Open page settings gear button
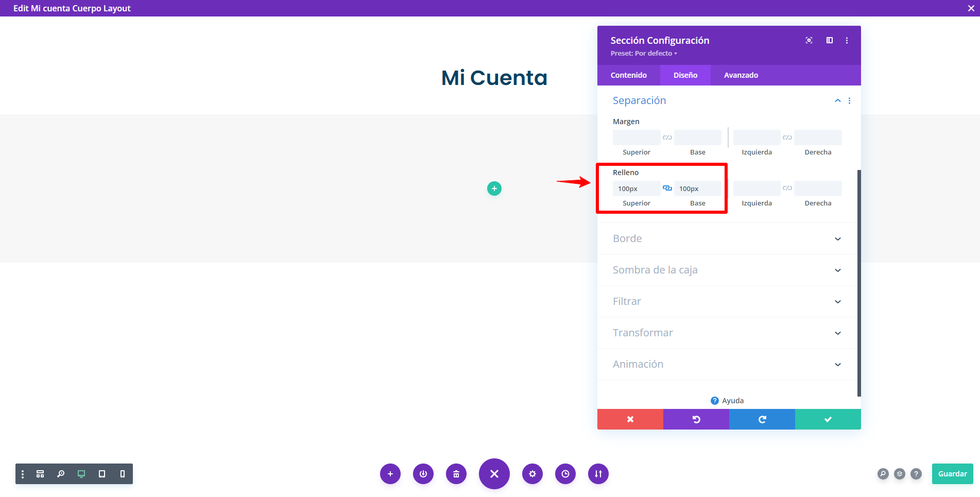980x497 pixels. click(532, 474)
